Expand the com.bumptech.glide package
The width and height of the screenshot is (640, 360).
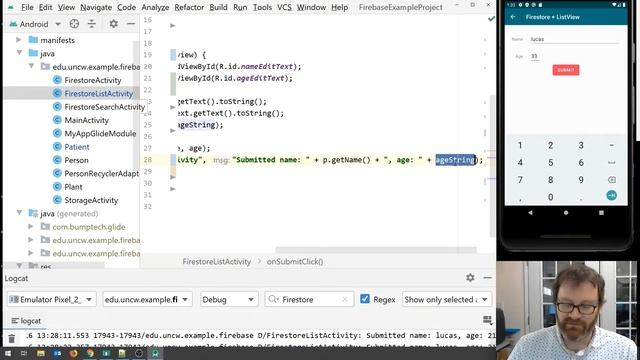click(31, 226)
